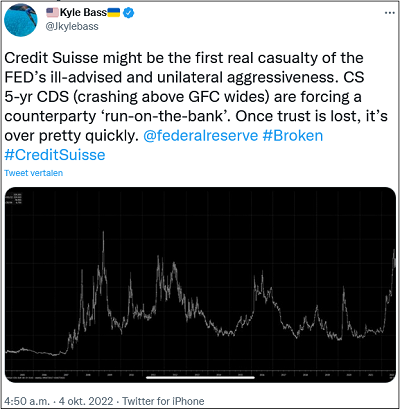Viewport: 400px width, 409px height.
Task: Click the Ukraine flag emoji after the name
Action: coord(114,13)
